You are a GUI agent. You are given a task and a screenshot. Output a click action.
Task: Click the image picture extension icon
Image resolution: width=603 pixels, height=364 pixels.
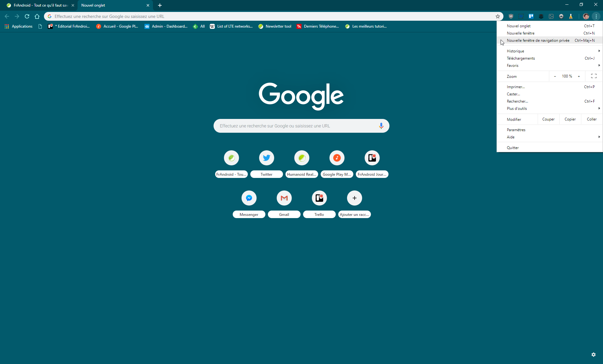point(551,16)
